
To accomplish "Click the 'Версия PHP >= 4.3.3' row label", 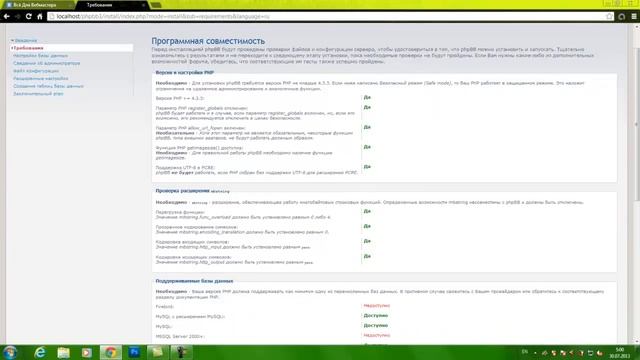I will tap(180, 98).
